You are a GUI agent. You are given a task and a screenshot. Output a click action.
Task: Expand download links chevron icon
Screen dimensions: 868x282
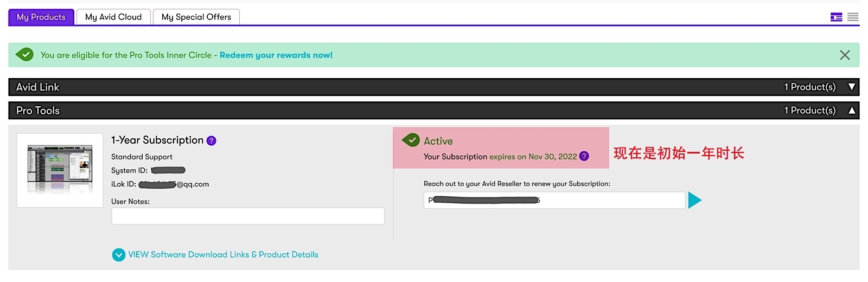[x=119, y=255]
